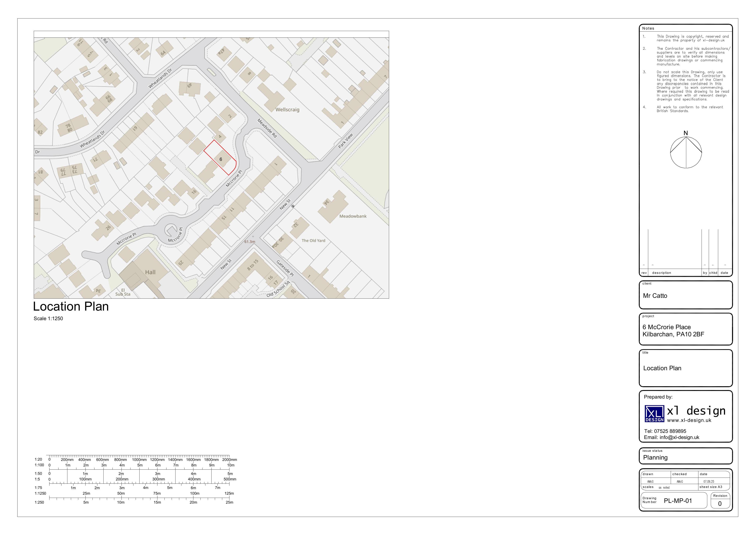Click 'sheet size A3' text
756x535 pixels.
point(711,487)
